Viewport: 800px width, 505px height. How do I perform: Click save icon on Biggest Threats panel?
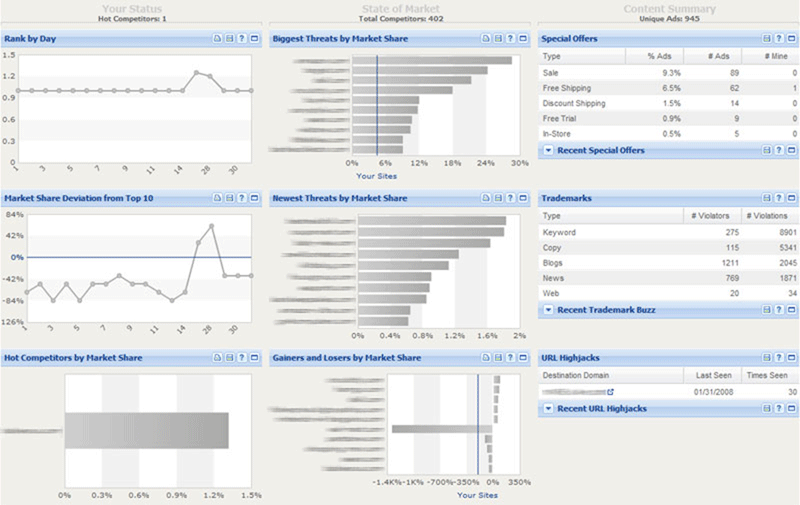(x=498, y=39)
